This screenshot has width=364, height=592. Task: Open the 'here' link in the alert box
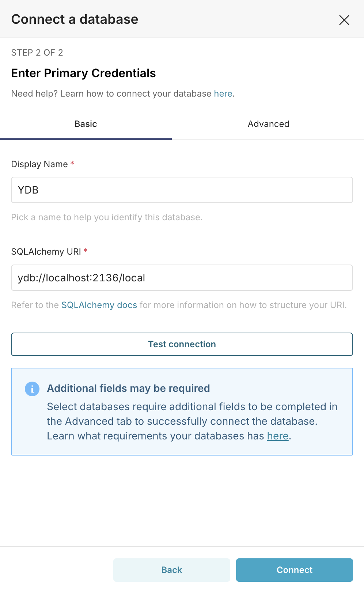coord(278,436)
